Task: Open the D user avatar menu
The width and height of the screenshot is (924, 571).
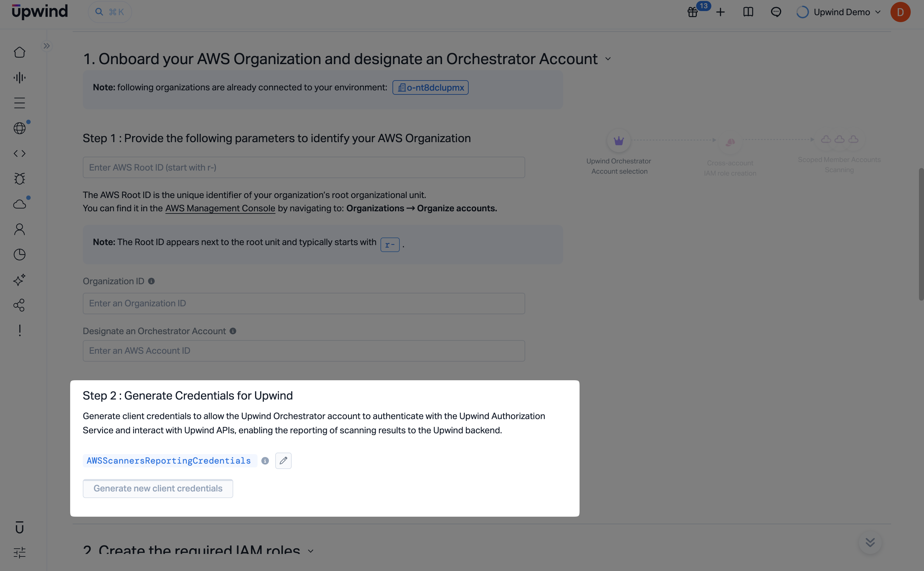Action: [900, 12]
